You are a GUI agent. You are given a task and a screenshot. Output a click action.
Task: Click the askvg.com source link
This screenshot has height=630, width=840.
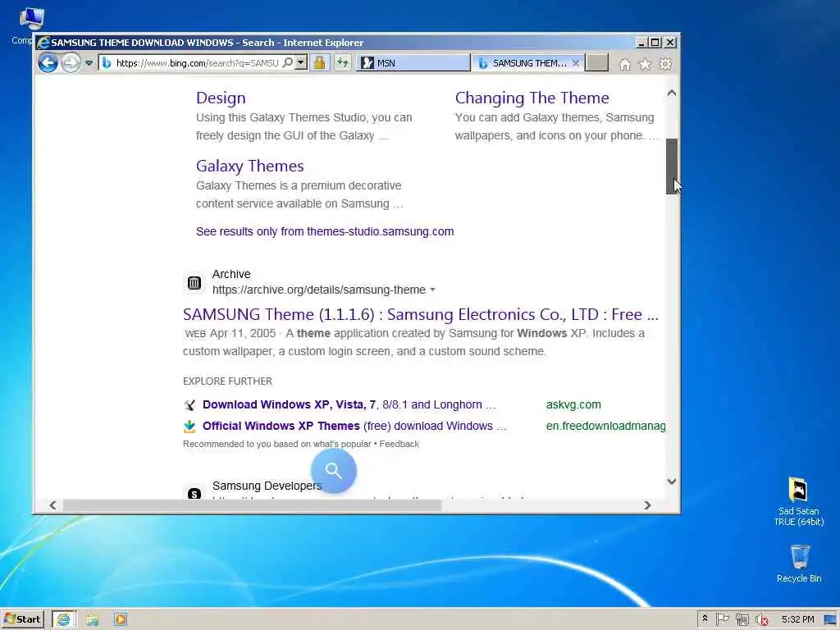573,405
